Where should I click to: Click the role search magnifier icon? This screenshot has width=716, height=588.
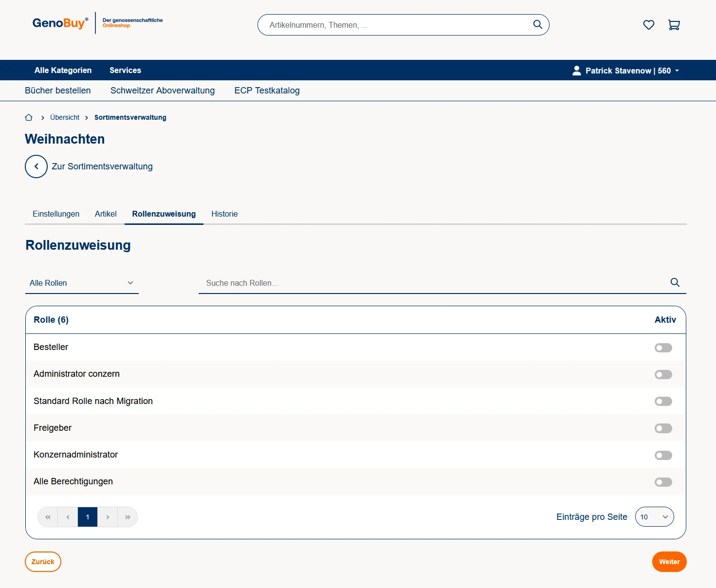(675, 282)
